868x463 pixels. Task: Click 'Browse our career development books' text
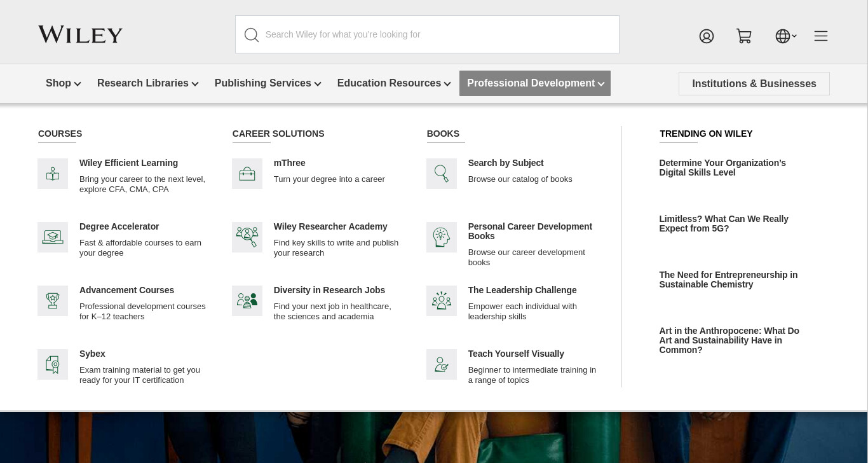tap(526, 258)
